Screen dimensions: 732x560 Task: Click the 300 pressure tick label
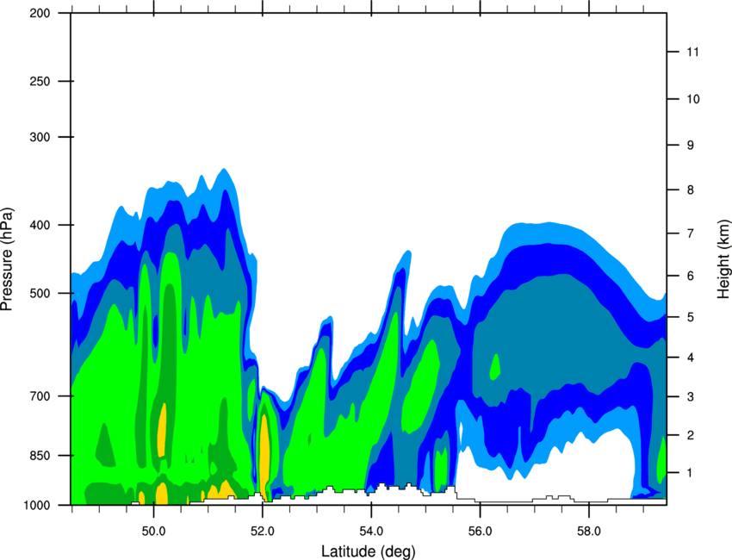pos(40,137)
